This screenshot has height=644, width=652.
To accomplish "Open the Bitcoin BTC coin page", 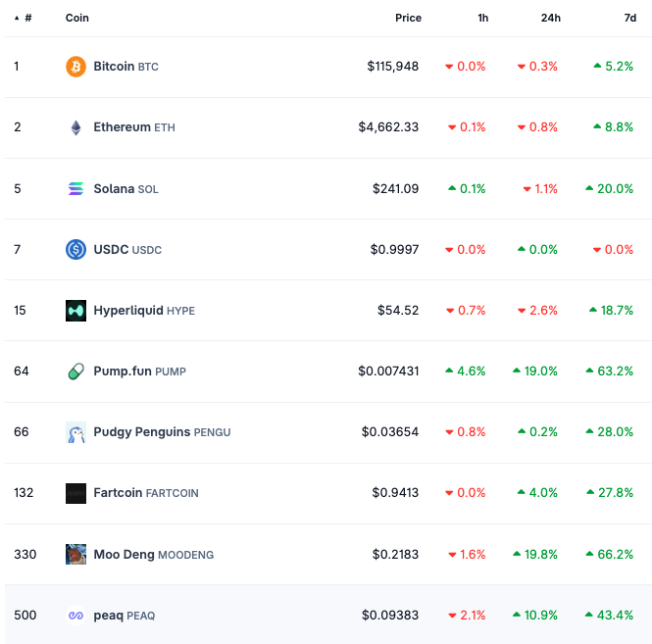I will (x=125, y=67).
